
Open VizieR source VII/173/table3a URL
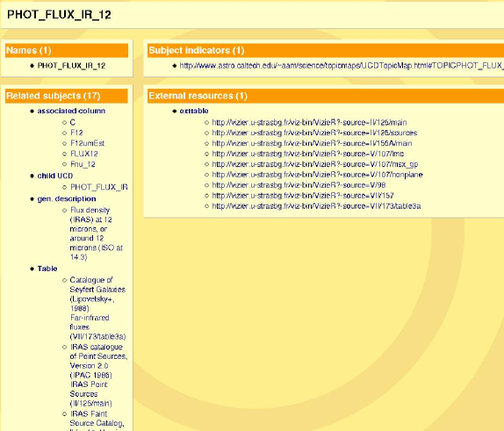(x=316, y=206)
